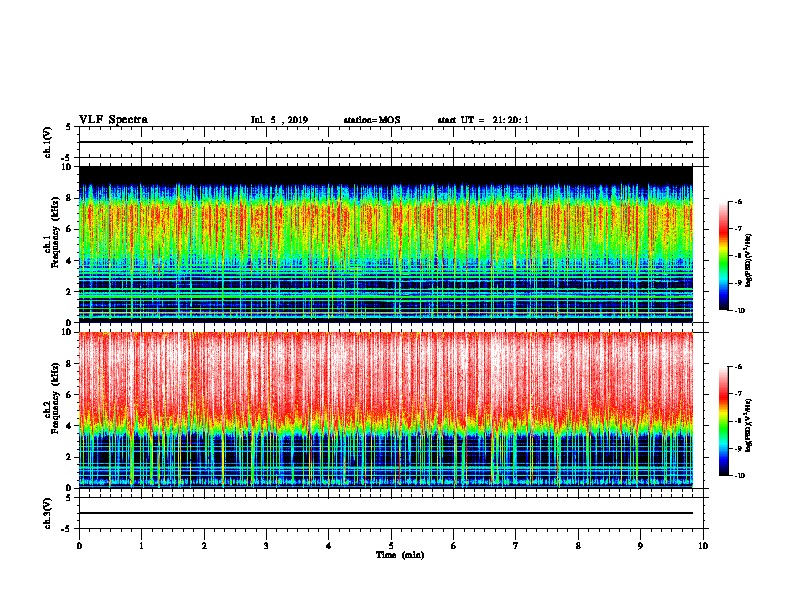Click the "ch.1(V)" axis label
The image size is (792, 612).
pos(48,142)
